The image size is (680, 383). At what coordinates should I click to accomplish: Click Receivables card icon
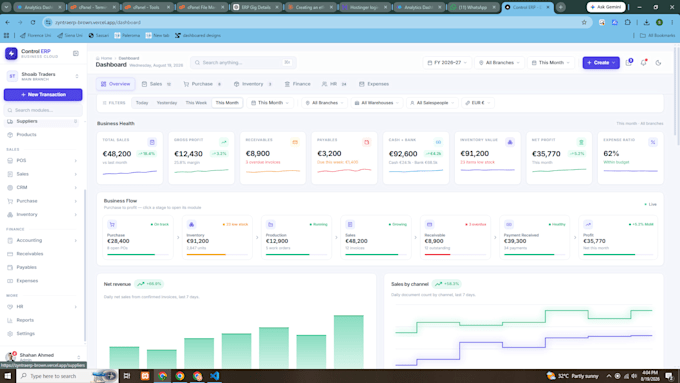click(x=295, y=142)
